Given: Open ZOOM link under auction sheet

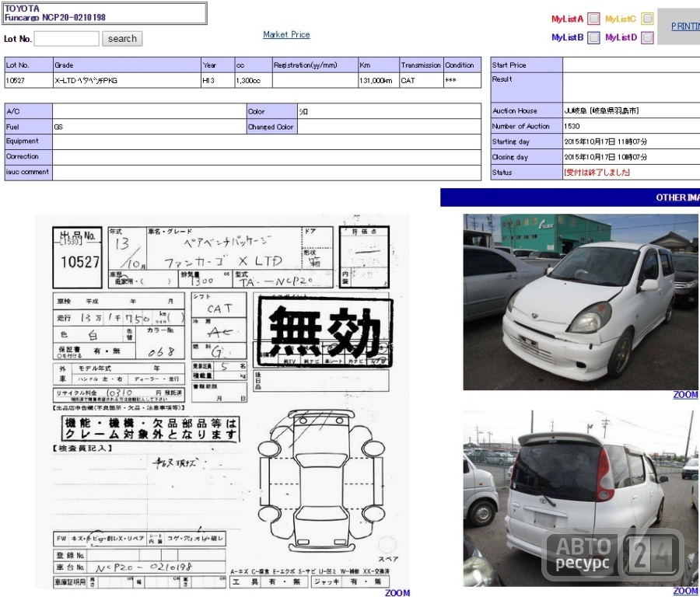Looking at the screenshot, I should coord(397,592).
